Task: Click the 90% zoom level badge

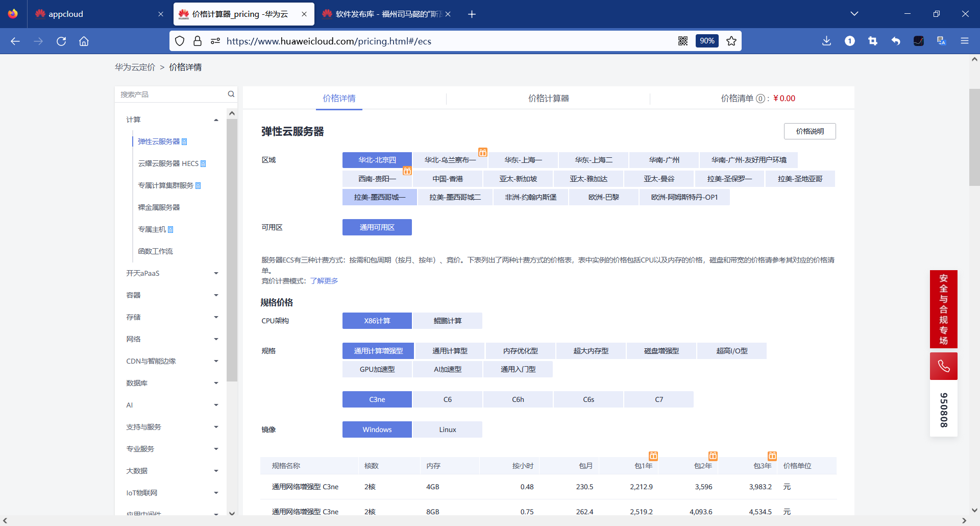Action: click(x=707, y=41)
